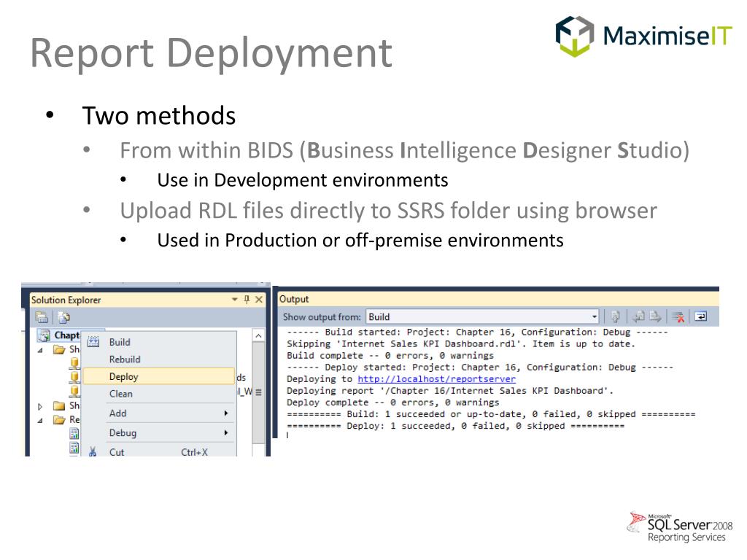
Task: Click the 'Deploying report' output line
Action: point(449,391)
